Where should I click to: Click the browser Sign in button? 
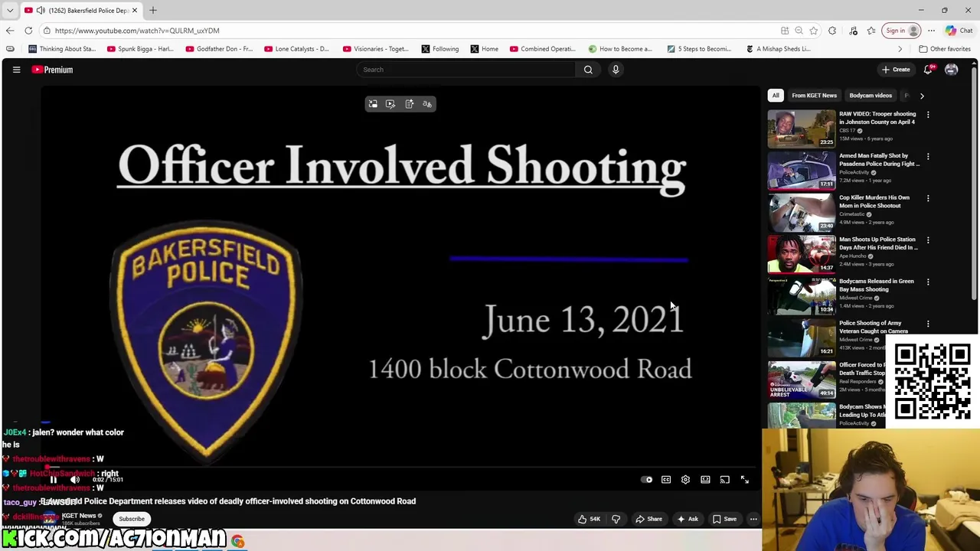coord(901,31)
